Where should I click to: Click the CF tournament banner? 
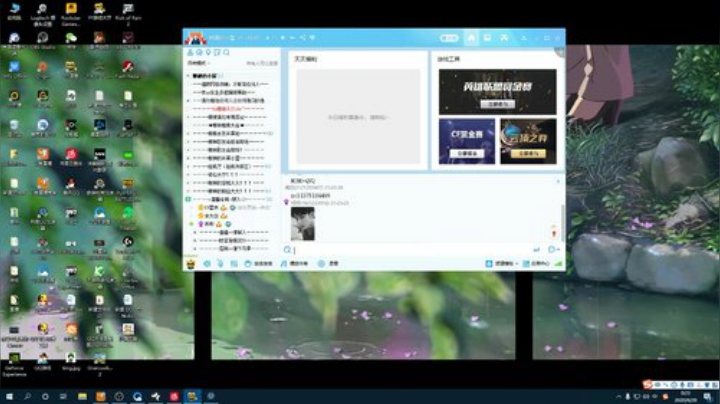467,141
